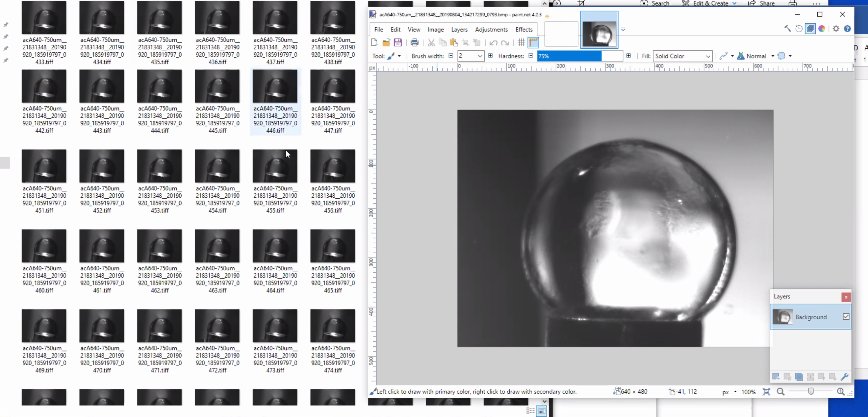The width and height of the screenshot is (868, 417).
Task: Select file thumbnail ending 446.tiff
Action: point(275,86)
